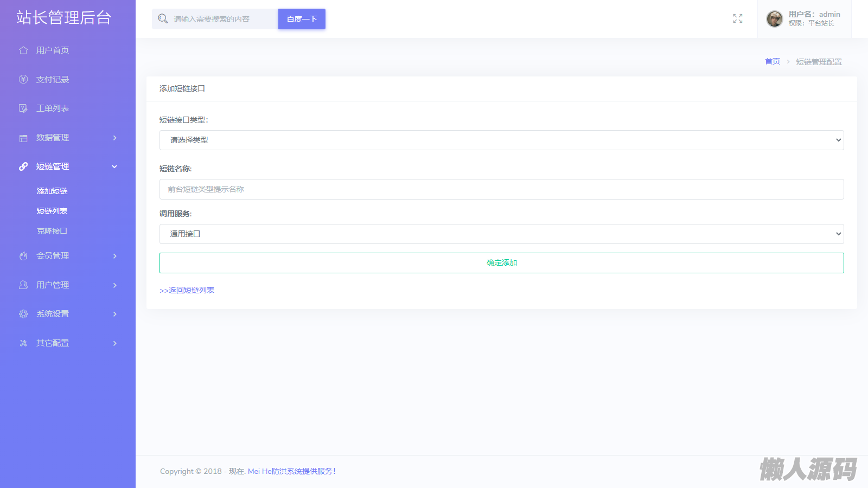Click the person icon beside 用户管理
The image size is (868, 488).
[23, 285]
